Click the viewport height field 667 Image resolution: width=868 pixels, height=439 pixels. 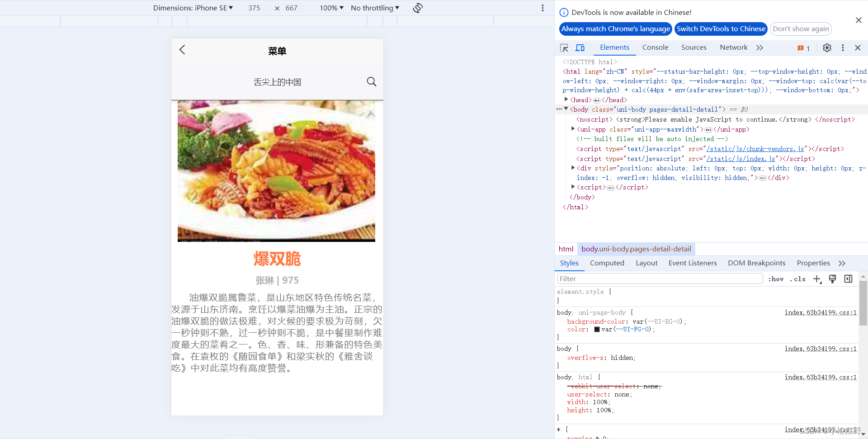coord(292,8)
